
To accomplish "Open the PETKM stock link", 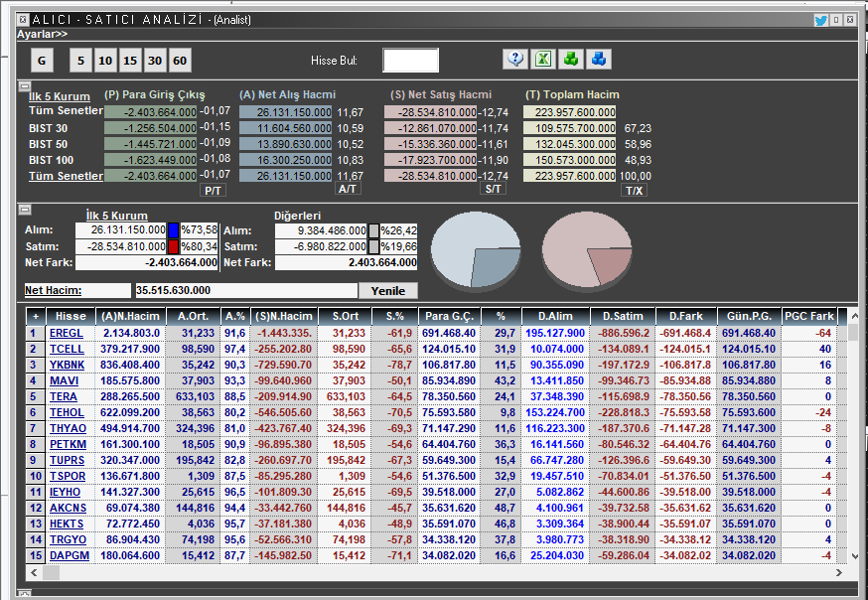I will pos(68,444).
